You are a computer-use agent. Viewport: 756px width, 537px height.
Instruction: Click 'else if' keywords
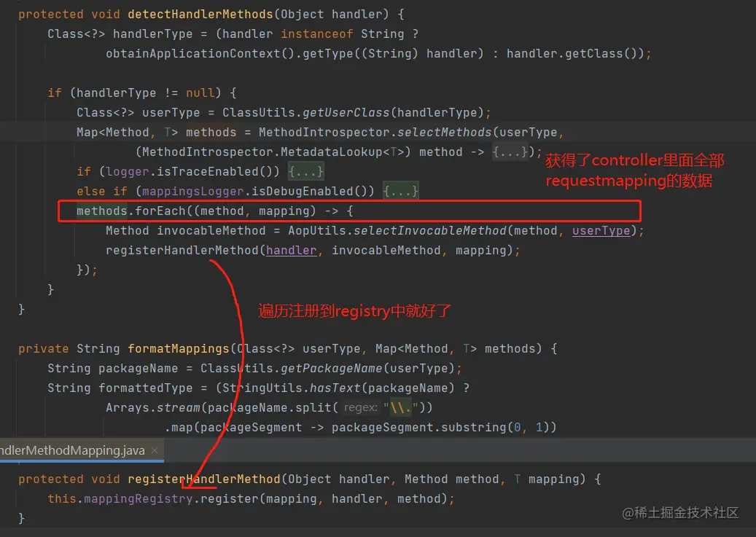[x=102, y=192]
